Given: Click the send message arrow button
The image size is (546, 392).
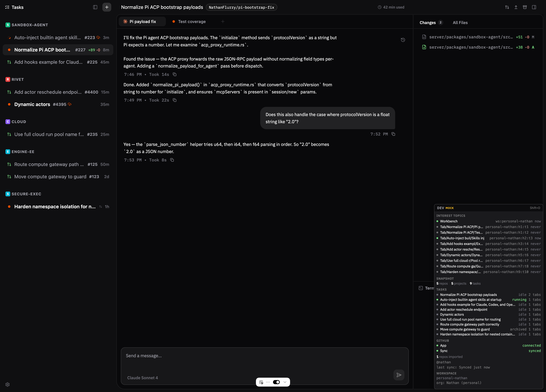Looking at the screenshot, I should (399, 375).
